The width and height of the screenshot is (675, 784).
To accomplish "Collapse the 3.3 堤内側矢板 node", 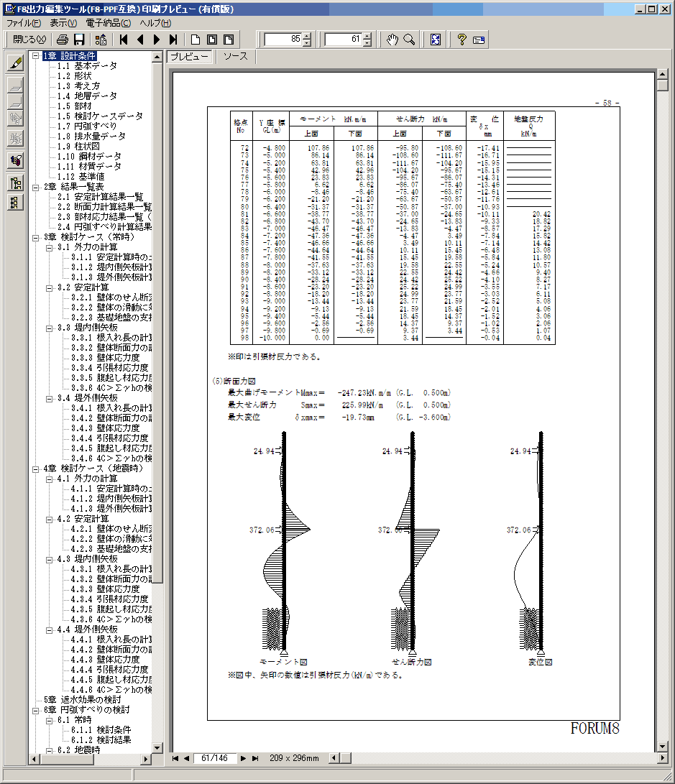I will 50,328.
